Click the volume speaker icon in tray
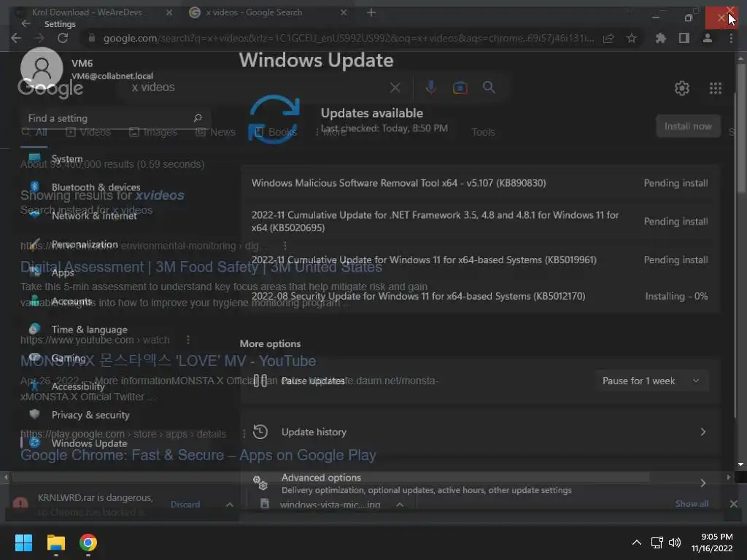Image resolution: width=747 pixels, height=560 pixels. click(x=675, y=542)
